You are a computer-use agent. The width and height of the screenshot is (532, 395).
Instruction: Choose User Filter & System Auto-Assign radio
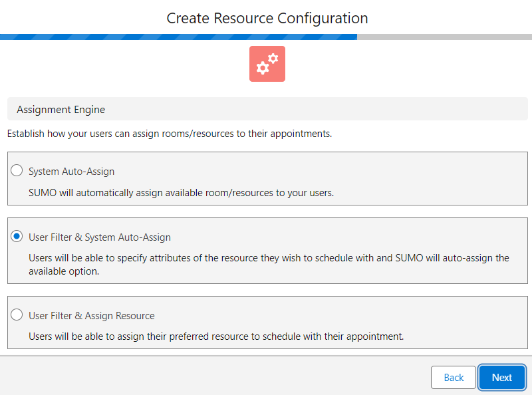[x=17, y=236]
